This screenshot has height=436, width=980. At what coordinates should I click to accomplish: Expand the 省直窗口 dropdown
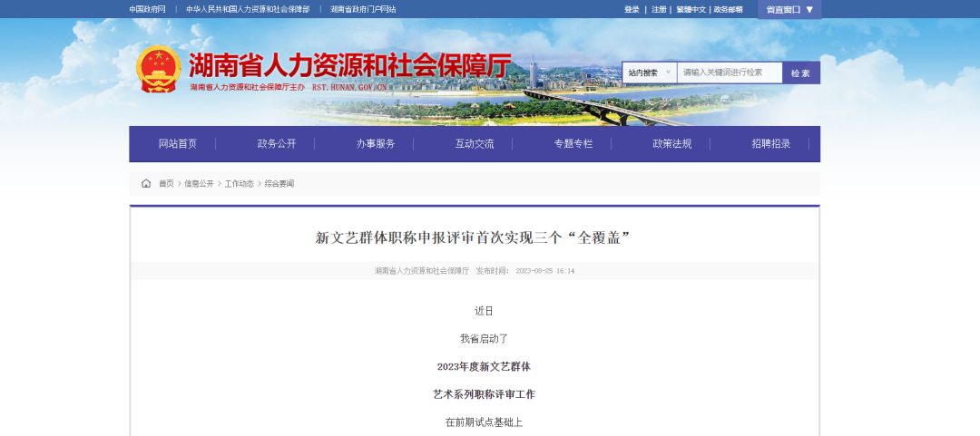point(789,9)
